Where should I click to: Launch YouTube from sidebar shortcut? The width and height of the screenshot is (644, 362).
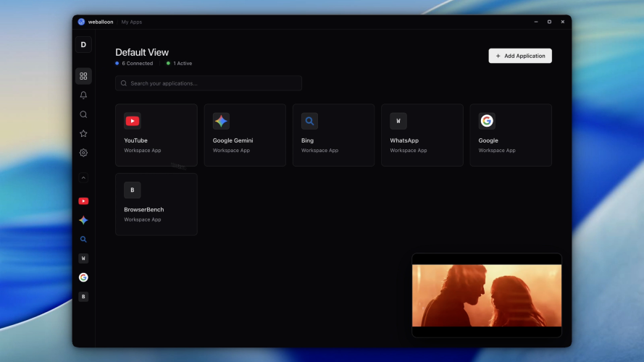pos(83,201)
